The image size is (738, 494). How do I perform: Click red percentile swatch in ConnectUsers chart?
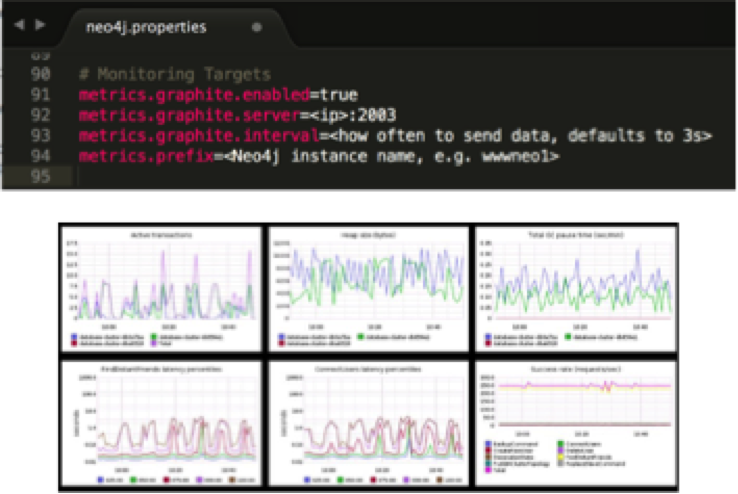[x=373, y=480]
